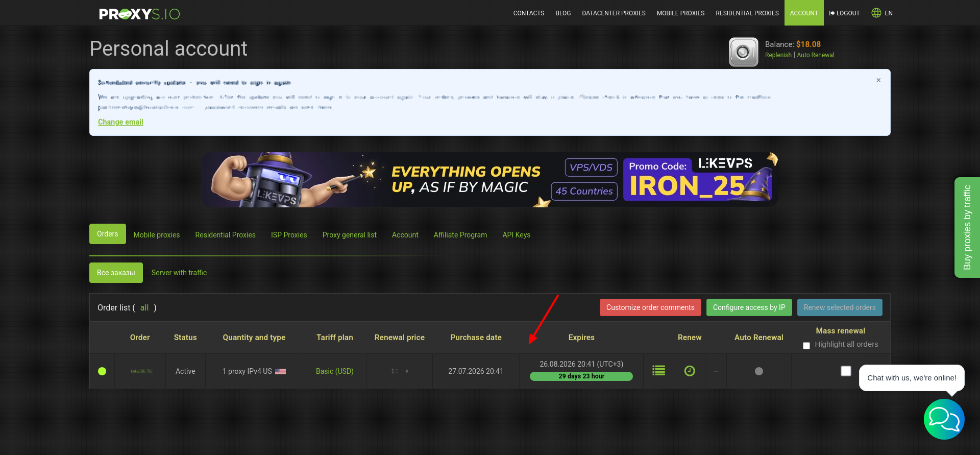Image resolution: width=980 pixels, height=455 pixels.
Task: Click the $18.08 balance amount
Action: pos(808,44)
